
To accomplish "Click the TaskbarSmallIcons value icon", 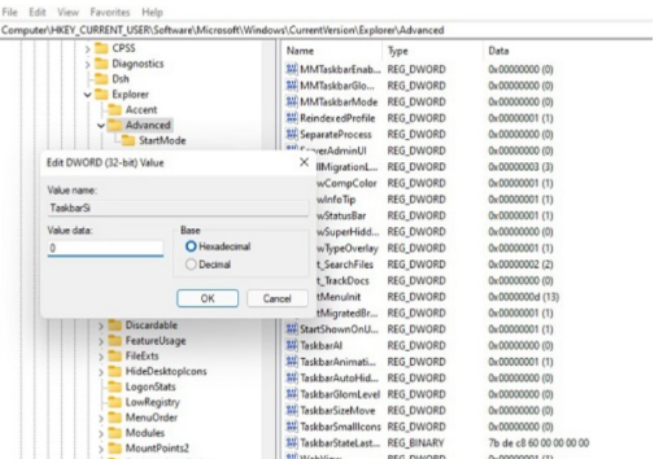I will pyautogui.click(x=292, y=425).
